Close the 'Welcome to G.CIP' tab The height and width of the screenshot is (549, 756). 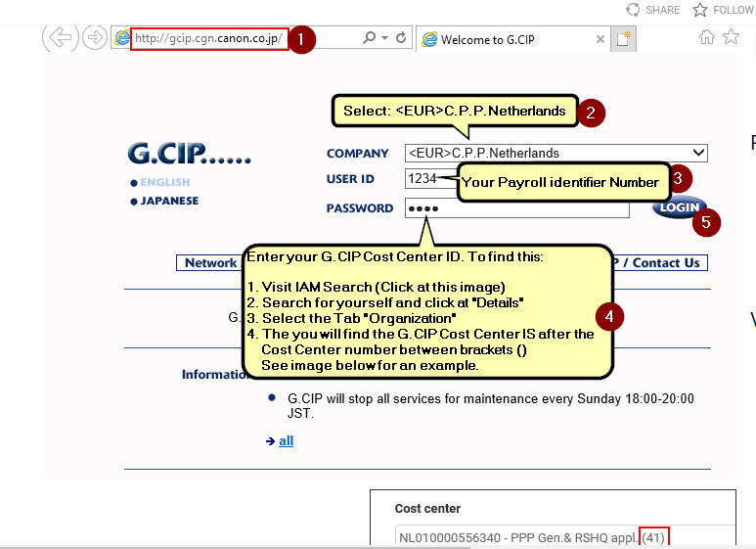pyautogui.click(x=600, y=39)
